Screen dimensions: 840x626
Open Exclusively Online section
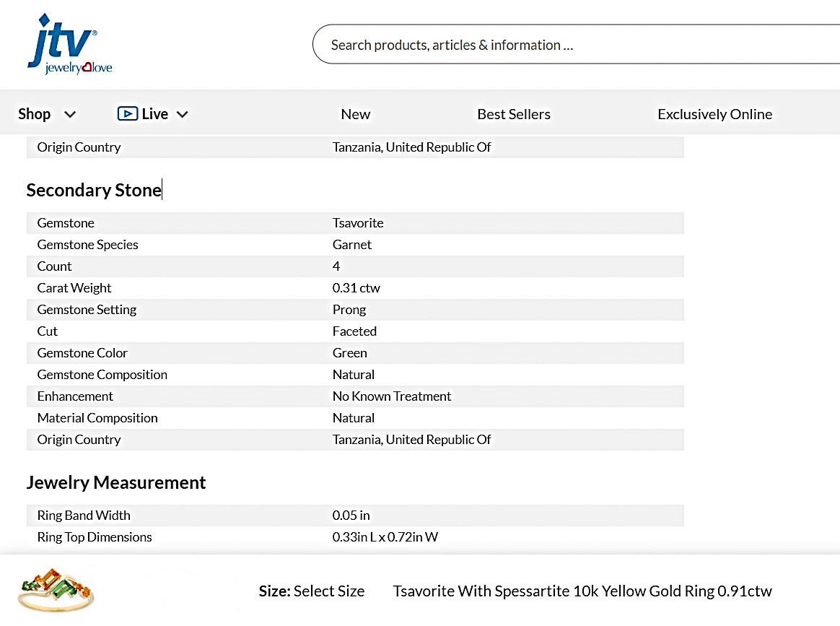coord(714,114)
